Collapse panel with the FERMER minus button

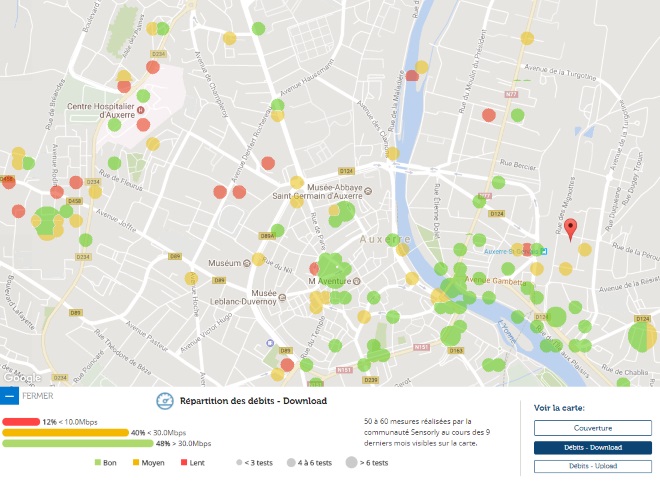pyautogui.click(x=9, y=395)
